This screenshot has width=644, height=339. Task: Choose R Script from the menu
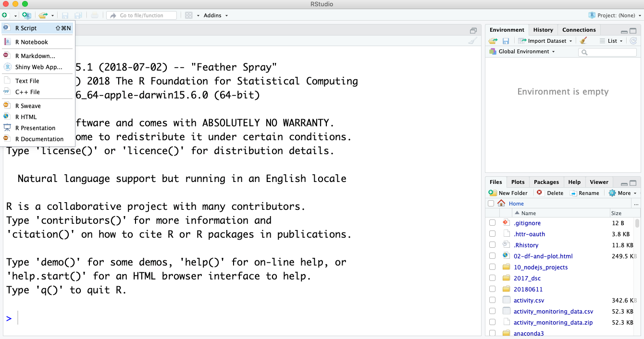[x=38, y=28]
